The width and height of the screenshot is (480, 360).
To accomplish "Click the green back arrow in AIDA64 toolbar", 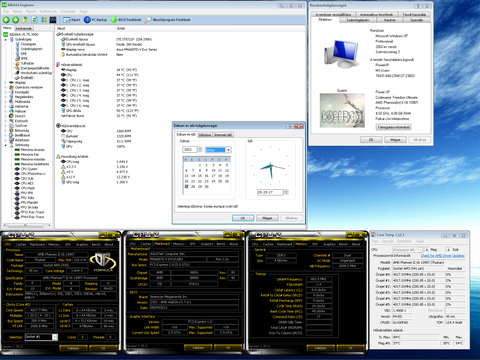I will click(6, 20).
